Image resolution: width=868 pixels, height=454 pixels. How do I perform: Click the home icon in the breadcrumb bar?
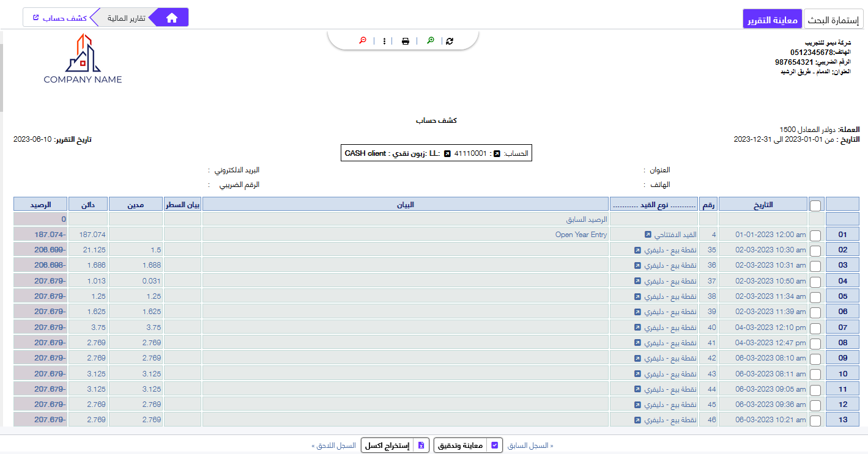(x=171, y=16)
